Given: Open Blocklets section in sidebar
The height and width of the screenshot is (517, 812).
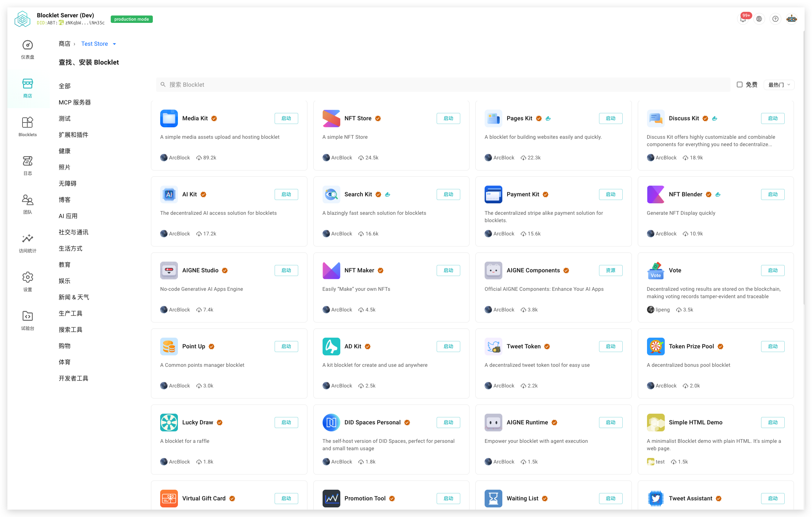Looking at the screenshot, I should click(x=28, y=123).
